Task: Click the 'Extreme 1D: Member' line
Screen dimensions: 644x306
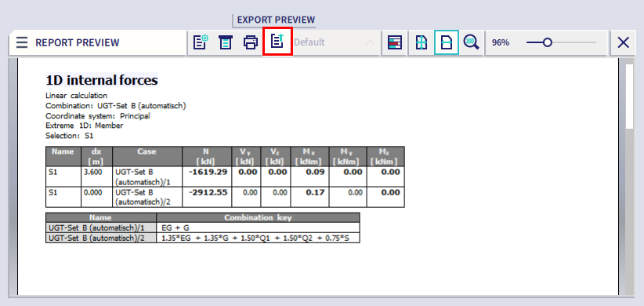Action: pos(84,126)
